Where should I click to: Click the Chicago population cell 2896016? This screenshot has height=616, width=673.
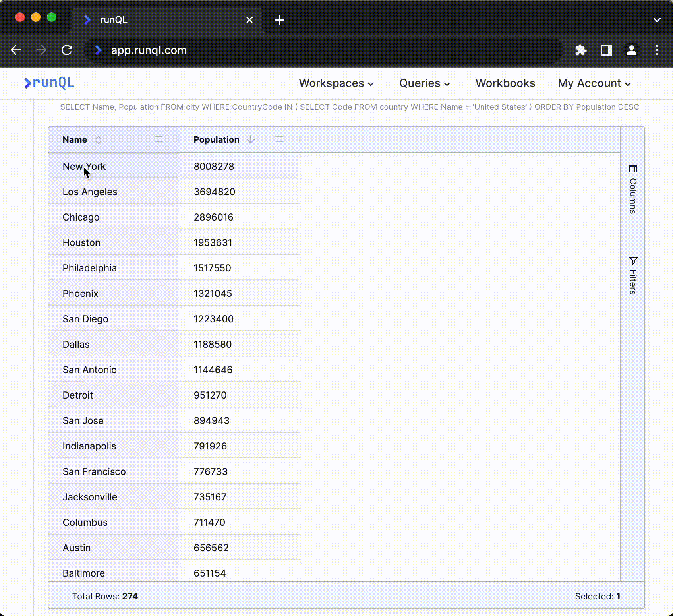(x=213, y=217)
